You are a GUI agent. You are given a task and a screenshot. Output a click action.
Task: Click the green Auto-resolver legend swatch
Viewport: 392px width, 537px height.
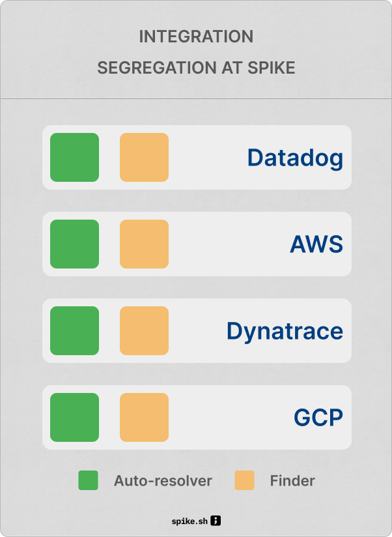88,480
